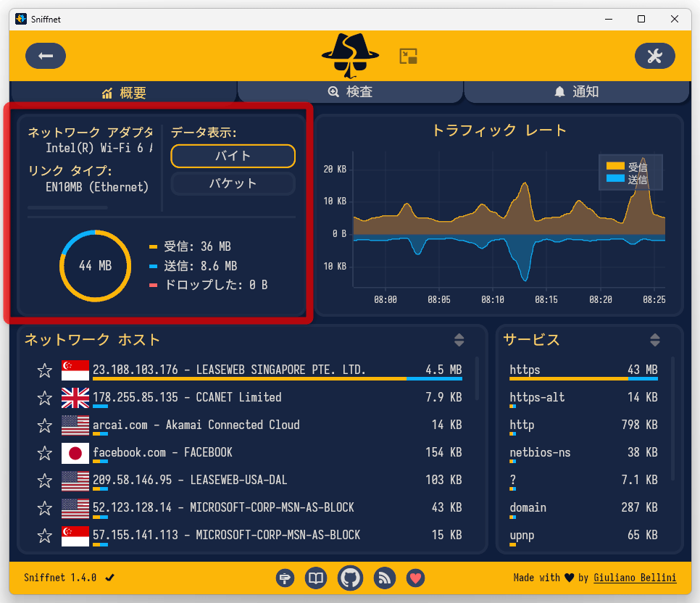The height and width of the screenshot is (603, 700).
Task: Click the services list scrollbar
Action: pyautogui.click(x=672, y=418)
